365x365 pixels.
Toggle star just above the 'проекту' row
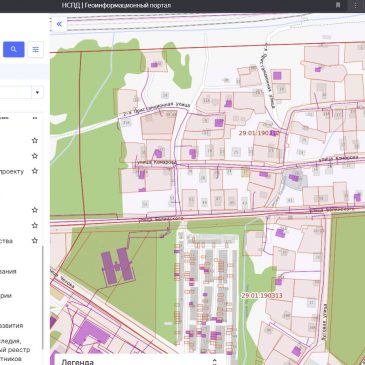point(35,156)
